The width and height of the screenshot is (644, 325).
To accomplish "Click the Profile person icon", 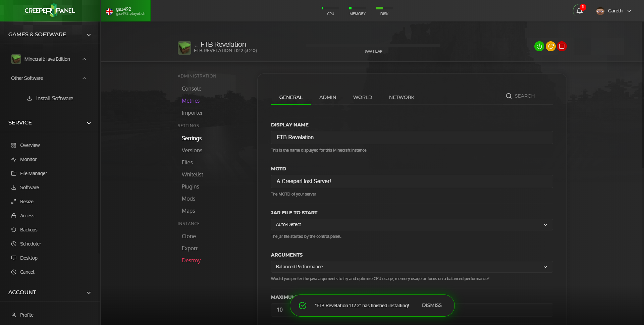I will [14, 315].
